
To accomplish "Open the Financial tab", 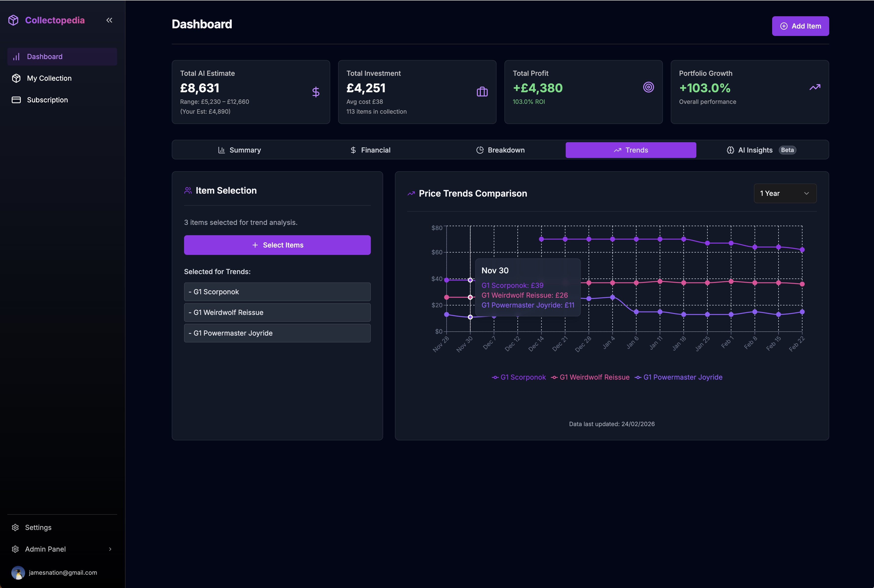I will [371, 150].
